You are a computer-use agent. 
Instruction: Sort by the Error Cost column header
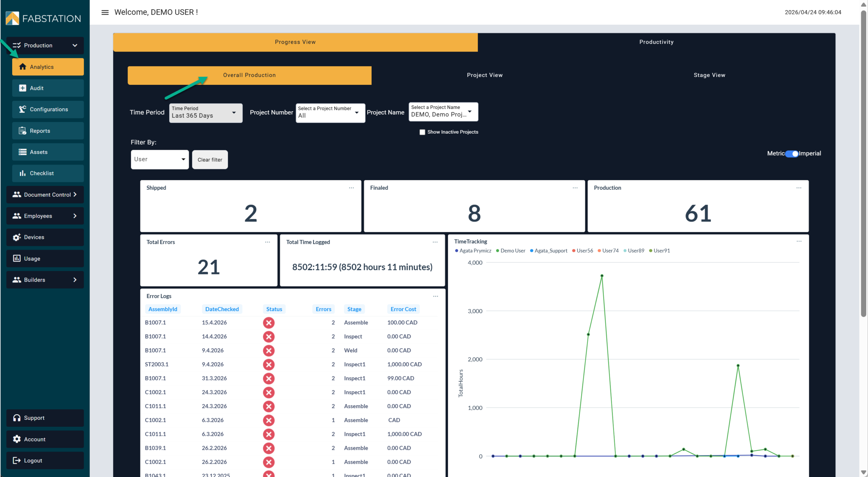(x=403, y=309)
